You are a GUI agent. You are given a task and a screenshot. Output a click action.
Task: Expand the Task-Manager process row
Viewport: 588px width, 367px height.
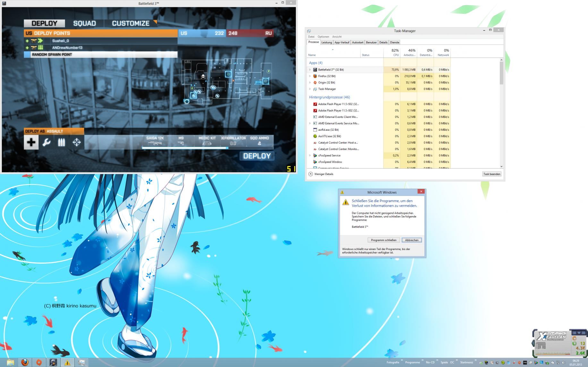coord(310,89)
